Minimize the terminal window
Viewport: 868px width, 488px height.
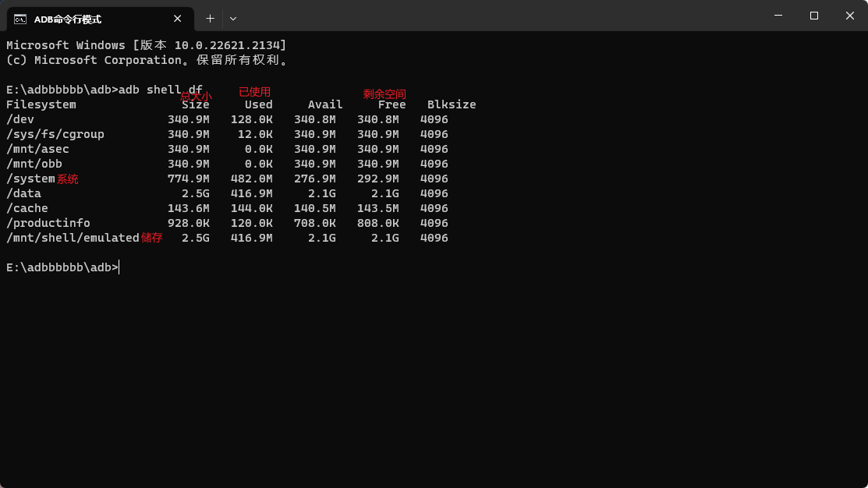(778, 16)
